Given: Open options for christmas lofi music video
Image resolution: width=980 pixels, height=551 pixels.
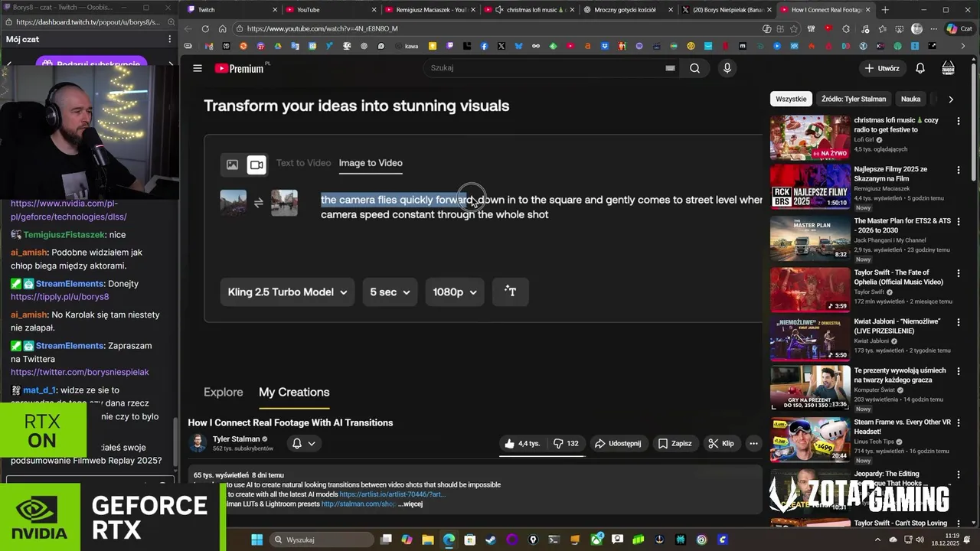Looking at the screenshot, I should (958, 121).
